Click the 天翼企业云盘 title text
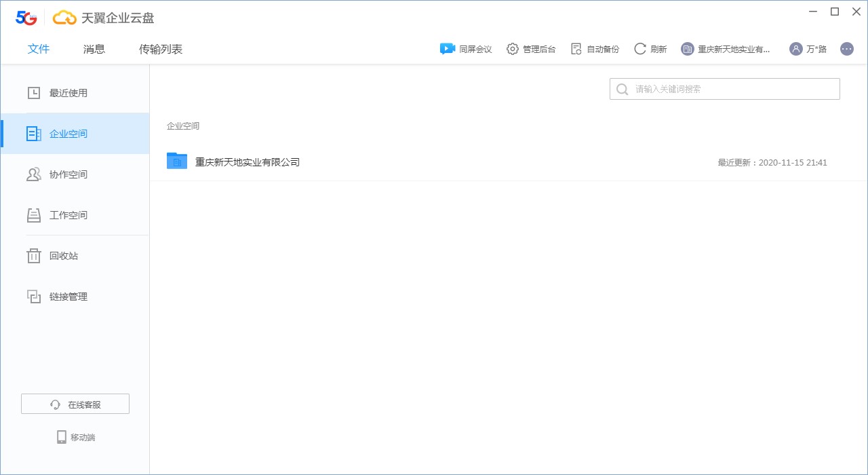 [117, 18]
